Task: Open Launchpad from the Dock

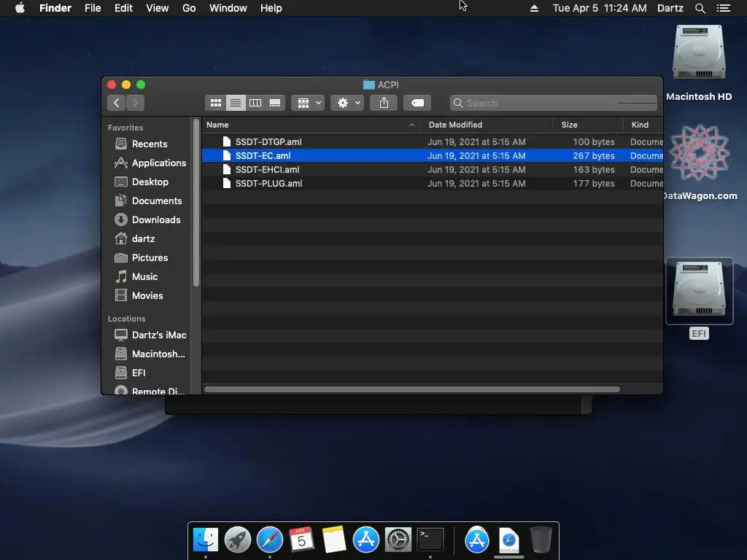Action: pyautogui.click(x=237, y=540)
